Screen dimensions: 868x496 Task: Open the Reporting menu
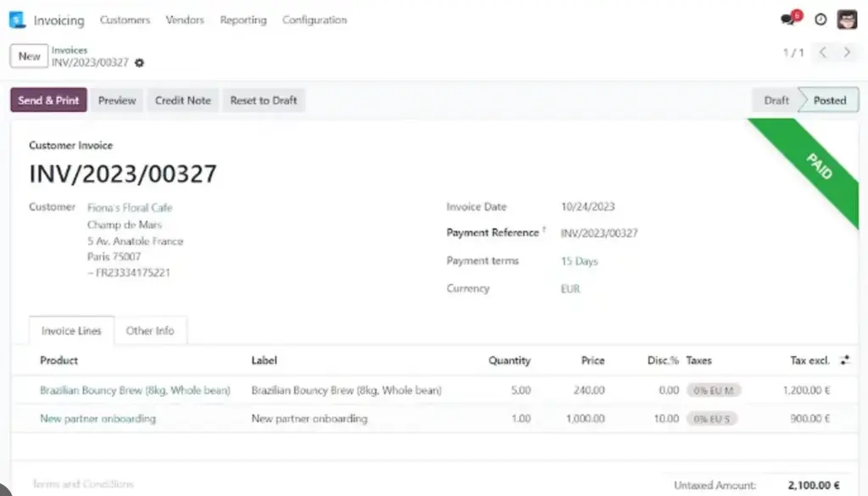point(243,20)
